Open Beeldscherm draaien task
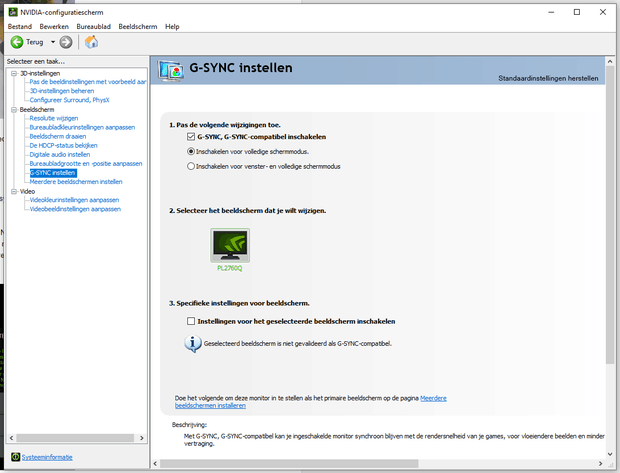 pyautogui.click(x=58, y=136)
